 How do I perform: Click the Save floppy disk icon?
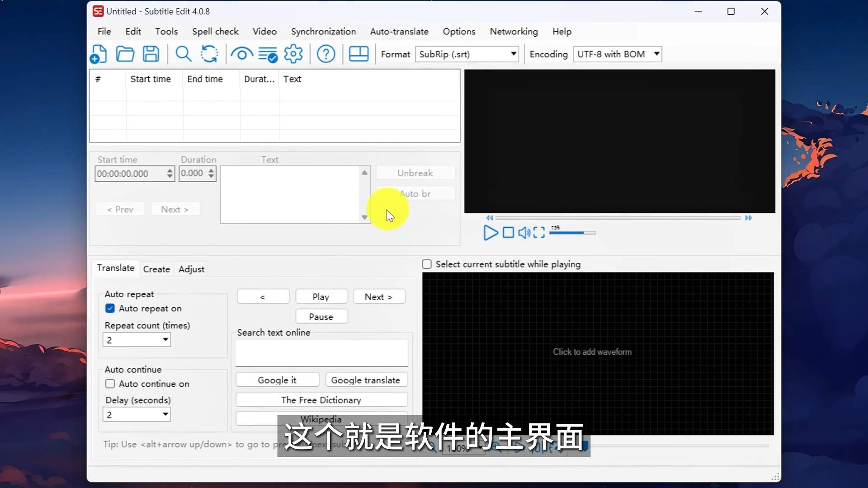pos(151,54)
